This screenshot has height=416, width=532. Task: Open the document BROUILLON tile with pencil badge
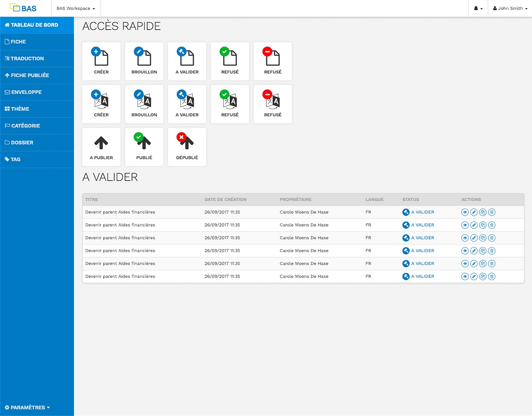[x=144, y=61]
